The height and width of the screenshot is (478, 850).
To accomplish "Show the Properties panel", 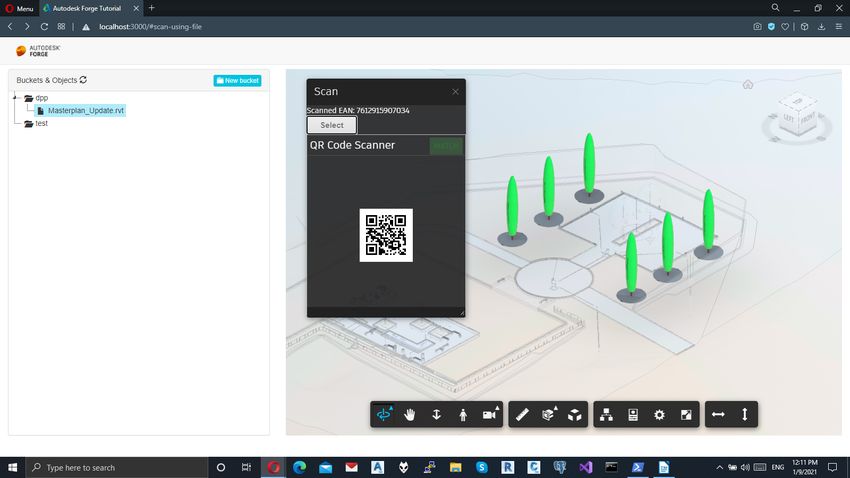I will coord(633,415).
